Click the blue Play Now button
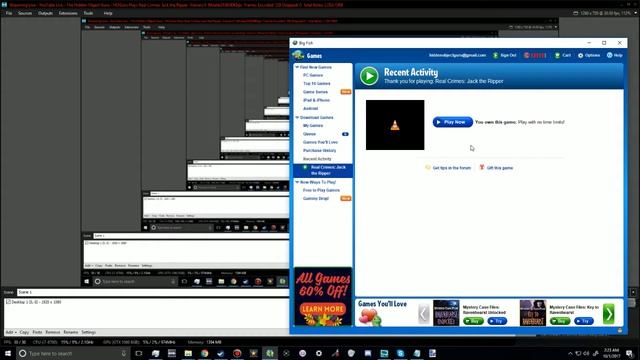 coord(453,122)
